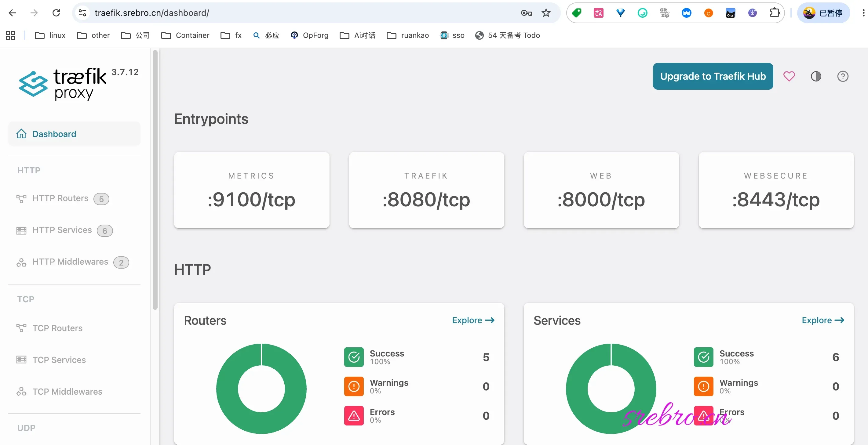Click the pink heart sponsor icon
Screen dimensions: 868x445
point(789,76)
